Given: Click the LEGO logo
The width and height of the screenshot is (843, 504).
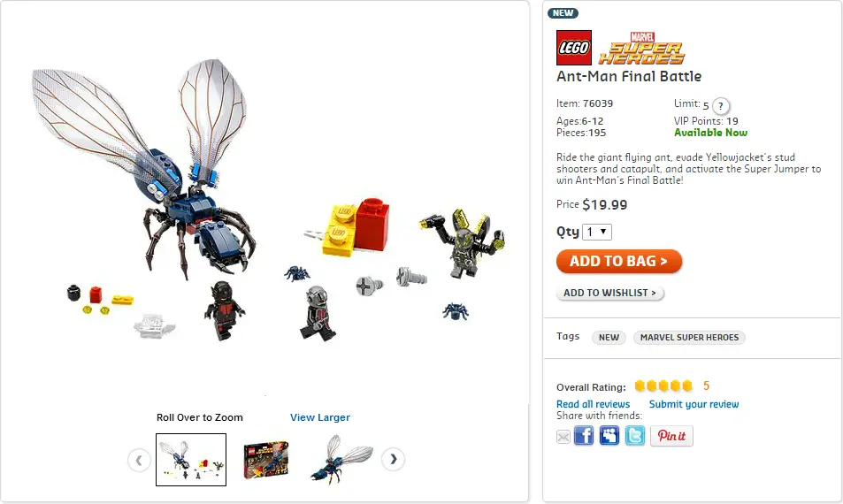Looking at the screenshot, I should click(x=574, y=48).
